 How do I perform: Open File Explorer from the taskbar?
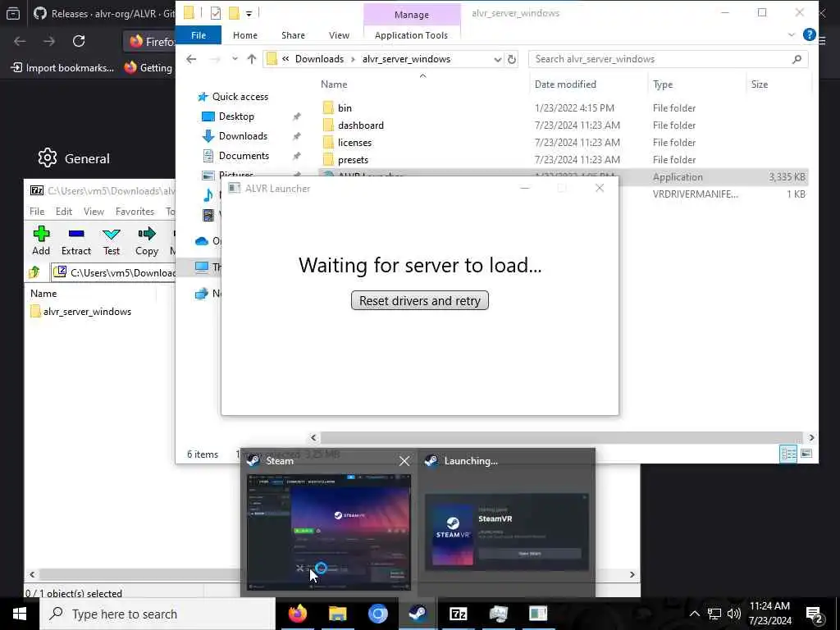[338, 614]
